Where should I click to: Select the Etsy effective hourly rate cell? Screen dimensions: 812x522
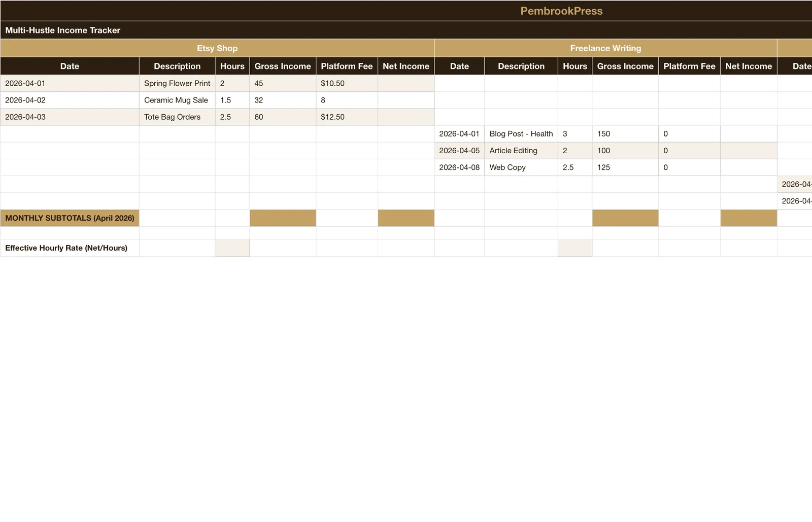click(x=232, y=248)
